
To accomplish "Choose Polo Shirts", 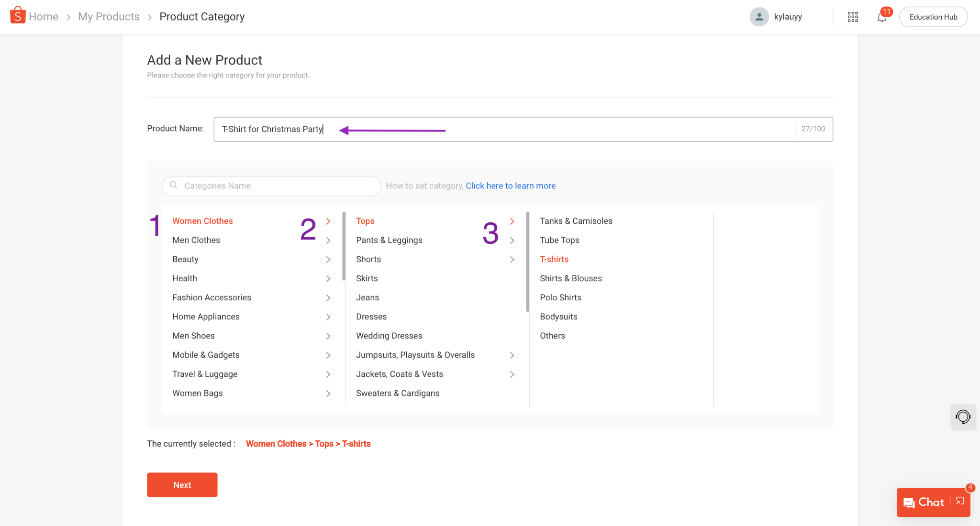I will 560,297.
